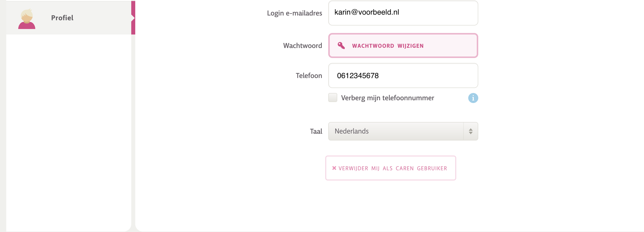Click the 'Verberg mijn telefoonnummer' label text
644x232 pixels.
tap(387, 98)
